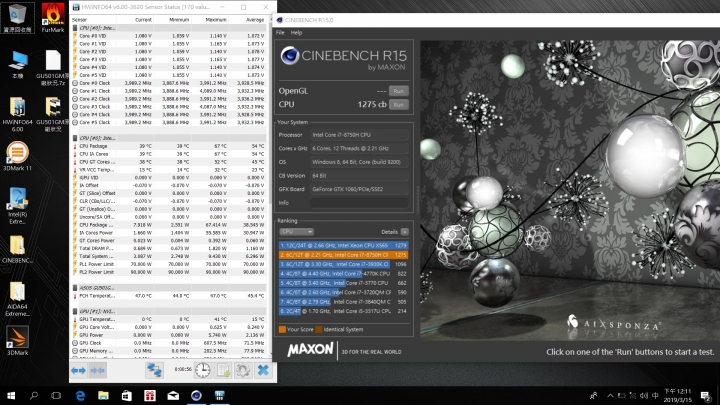Start logging via HWiNFO sheet-plus icon
This screenshot has height=405, width=720.
[x=224, y=370]
